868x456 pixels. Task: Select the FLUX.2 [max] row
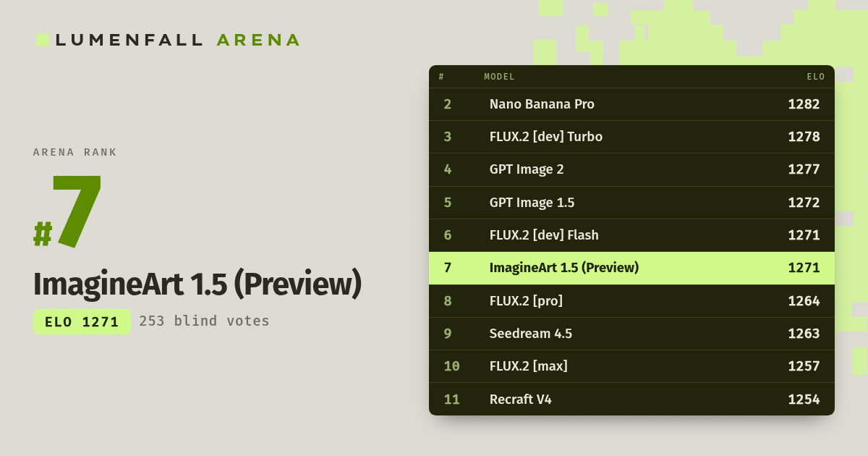(631, 366)
